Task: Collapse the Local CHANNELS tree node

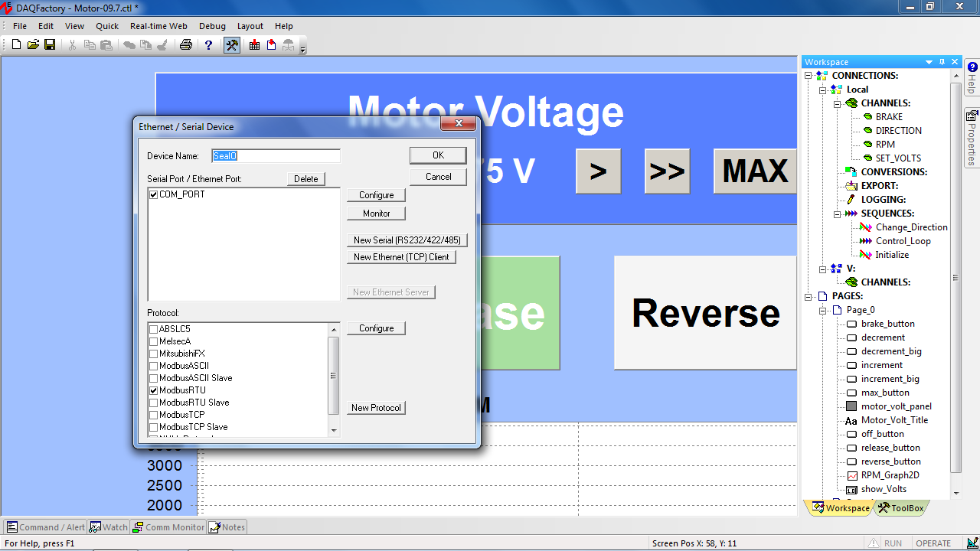Action: point(838,103)
